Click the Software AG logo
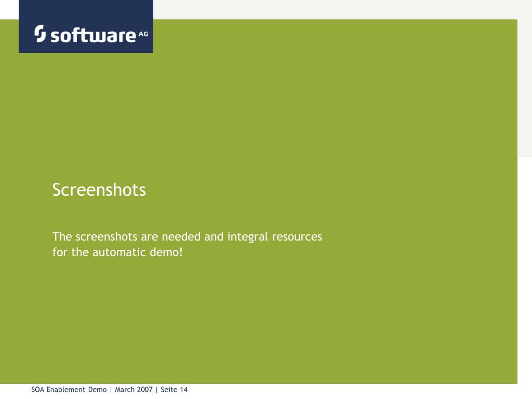The height and width of the screenshot is (399, 532). (86, 26)
